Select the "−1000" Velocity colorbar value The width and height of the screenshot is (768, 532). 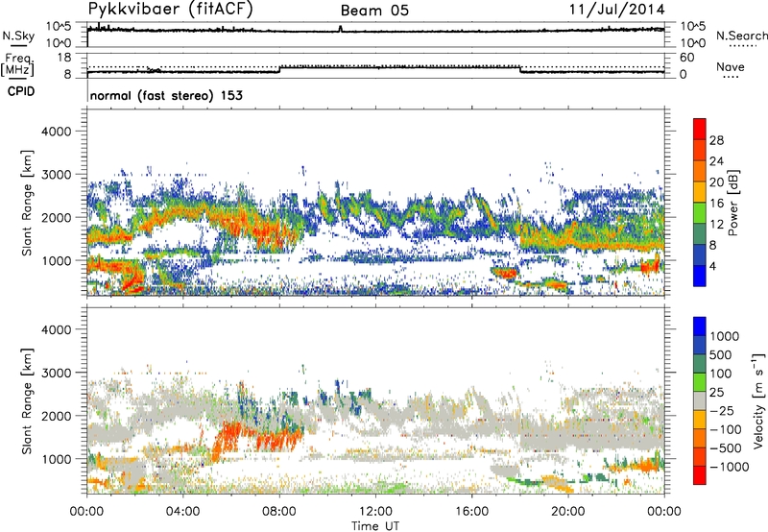pos(730,467)
